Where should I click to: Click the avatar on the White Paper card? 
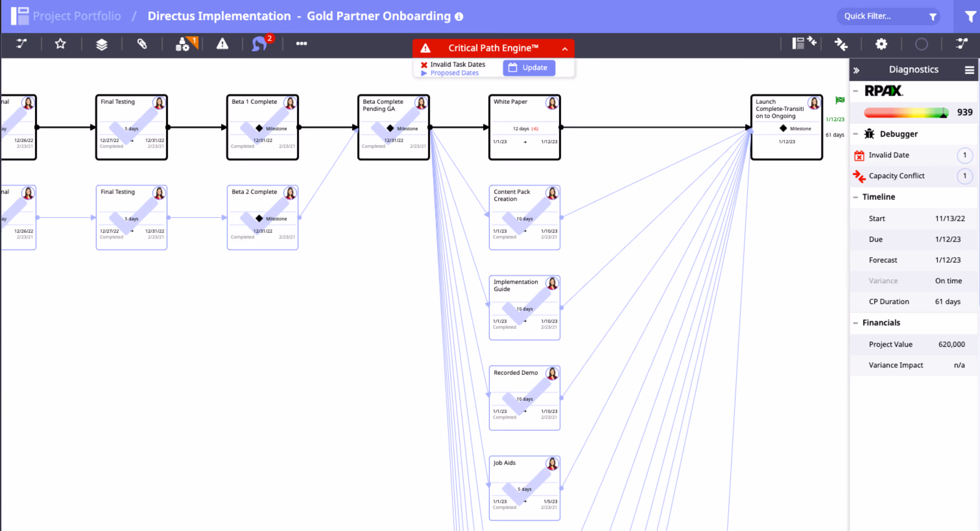pyautogui.click(x=552, y=103)
